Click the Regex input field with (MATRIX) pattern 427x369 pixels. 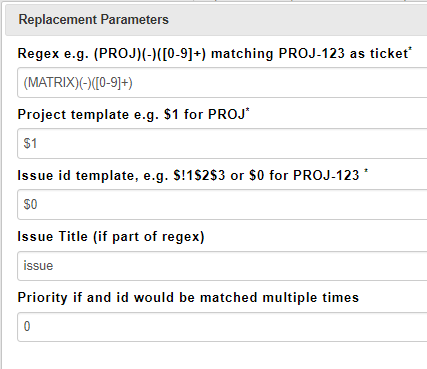222,83
